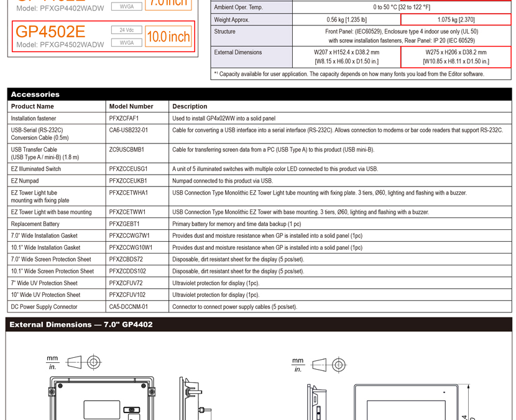Click the 'Model: PFXGP4402WADW' text

[60, 8]
